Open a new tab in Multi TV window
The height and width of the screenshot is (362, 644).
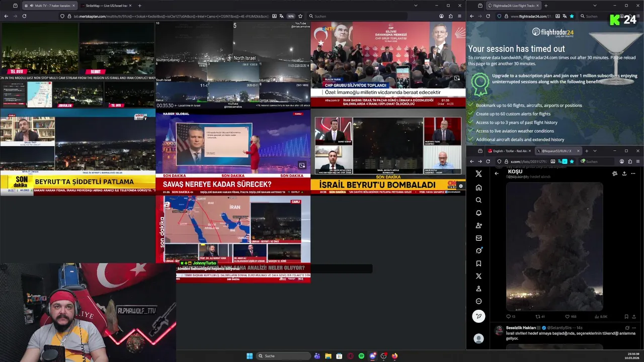[x=139, y=6]
